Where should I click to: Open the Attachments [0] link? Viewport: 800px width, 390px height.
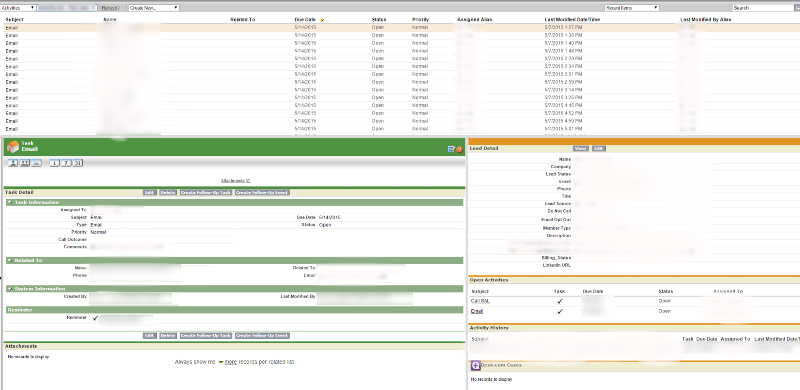236,181
